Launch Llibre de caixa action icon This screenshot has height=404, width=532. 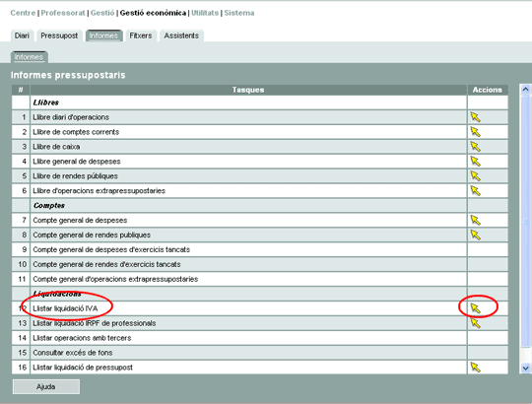tap(476, 147)
